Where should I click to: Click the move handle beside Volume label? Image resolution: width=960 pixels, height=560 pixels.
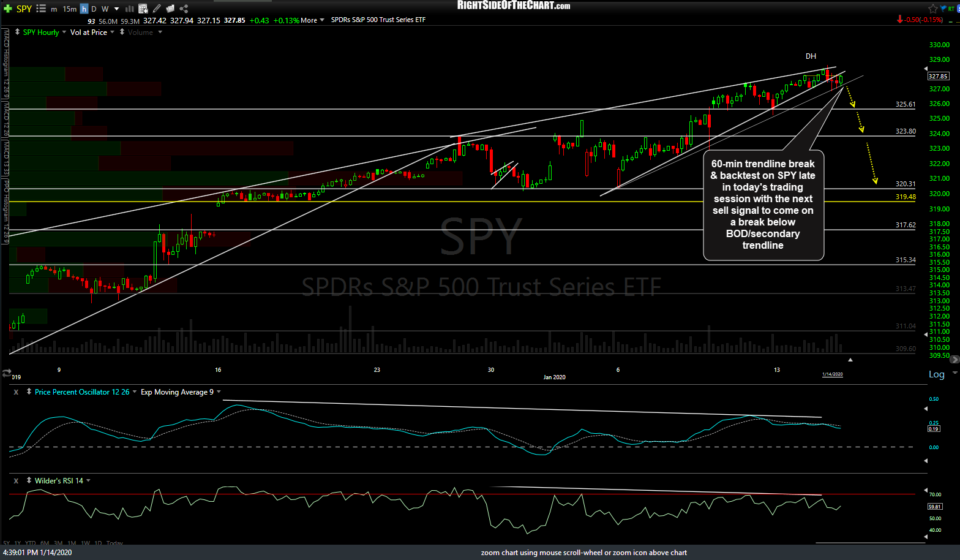tap(122, 32)
